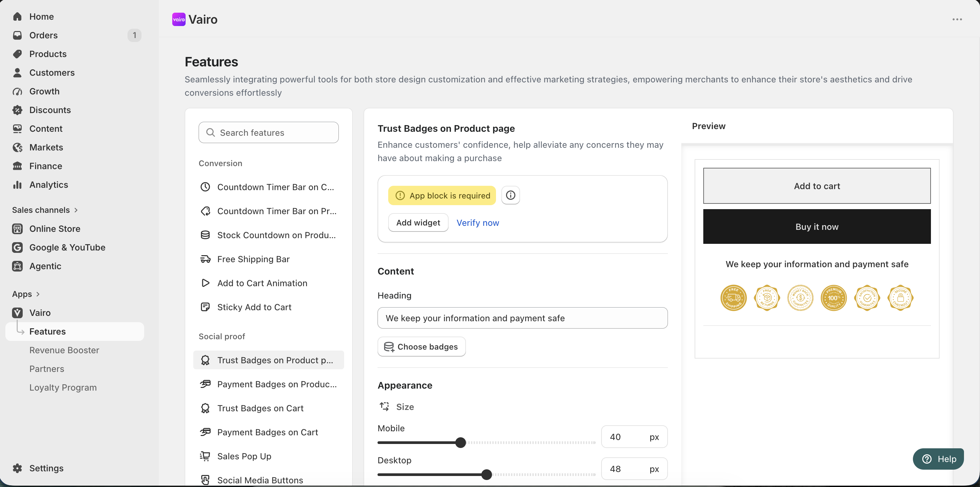Viewport: 980px width, 487px height.
Task: Open the three-dot menu in Vairo header
Action: tap(957, 19)
